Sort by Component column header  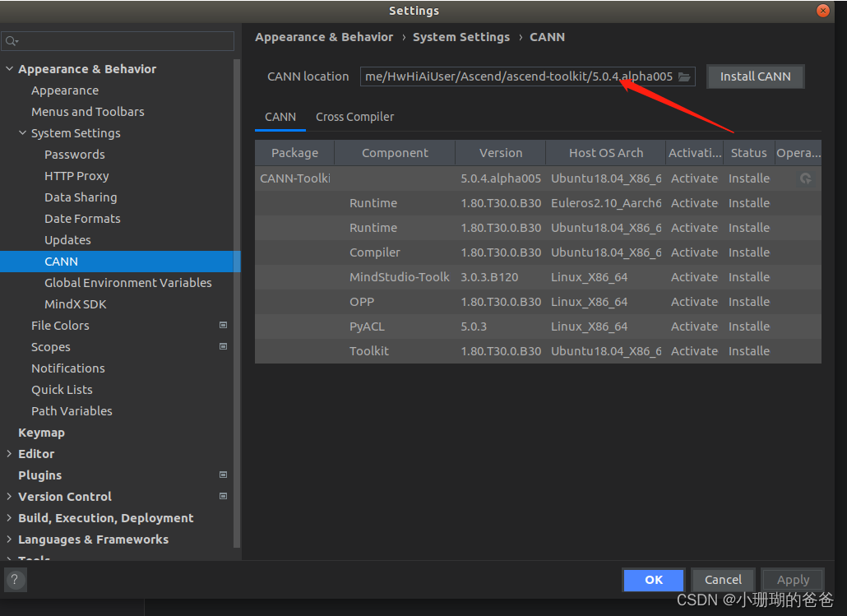click(395, 153)
